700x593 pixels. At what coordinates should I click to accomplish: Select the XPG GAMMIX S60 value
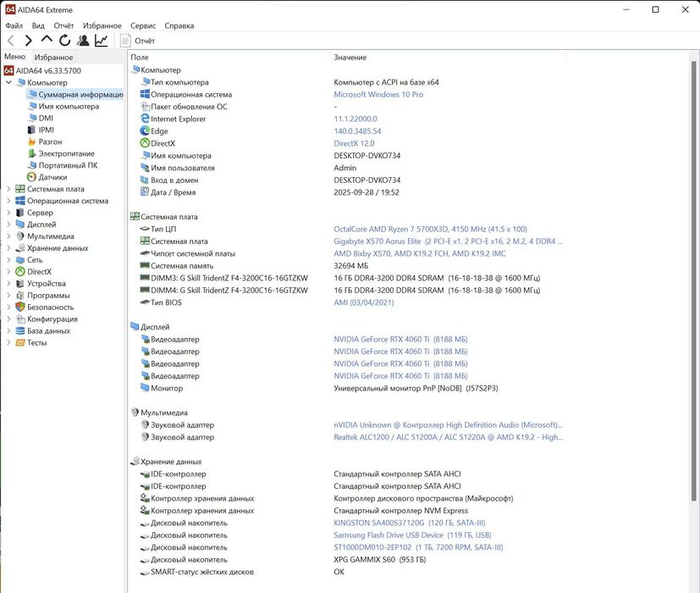pyautogui.click(x=380, y=559)
